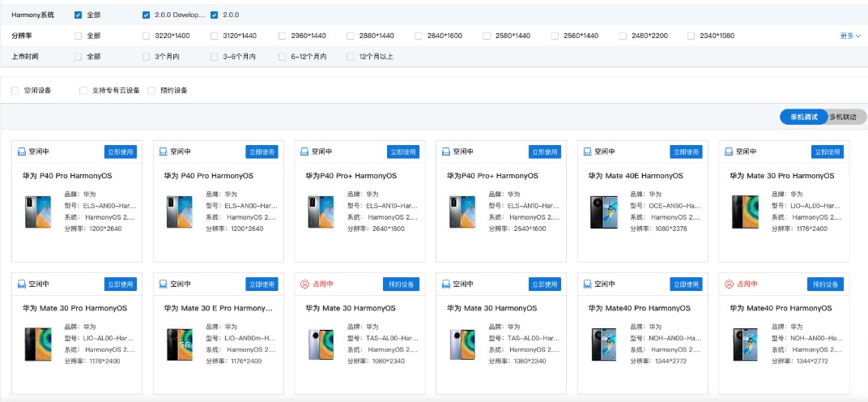Viewport: 868px width, 402px height.
Task: Open phone thumbnail on idle Mate40 Pro card
Action: (603, 344)
